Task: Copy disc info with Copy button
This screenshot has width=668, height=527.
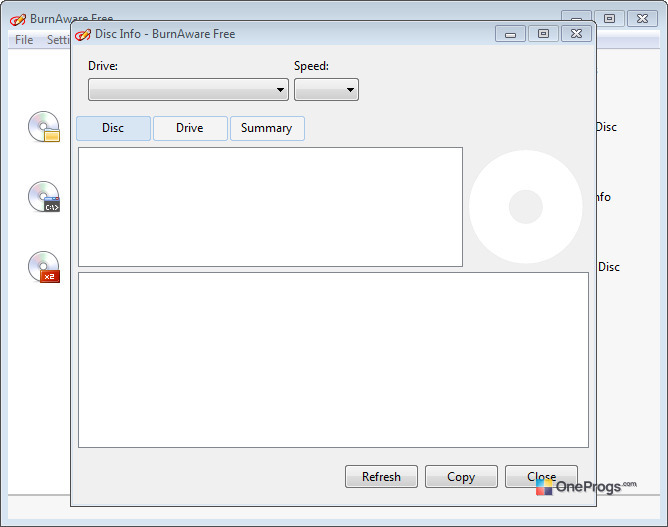Action: click(x=461, y=476)
